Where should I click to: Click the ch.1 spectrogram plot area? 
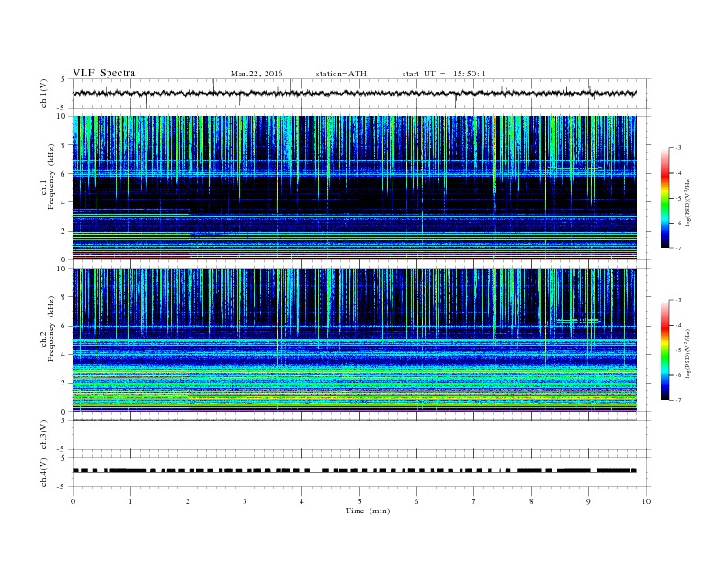pos(355,188)
